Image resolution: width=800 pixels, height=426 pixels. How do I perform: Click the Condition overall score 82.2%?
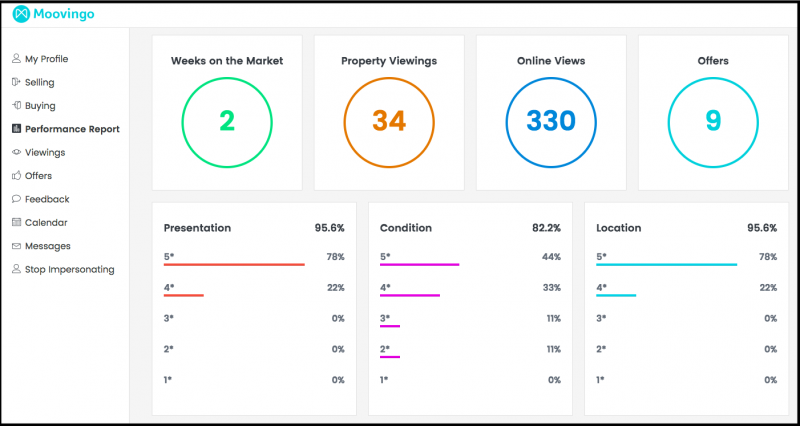(546, 228)
